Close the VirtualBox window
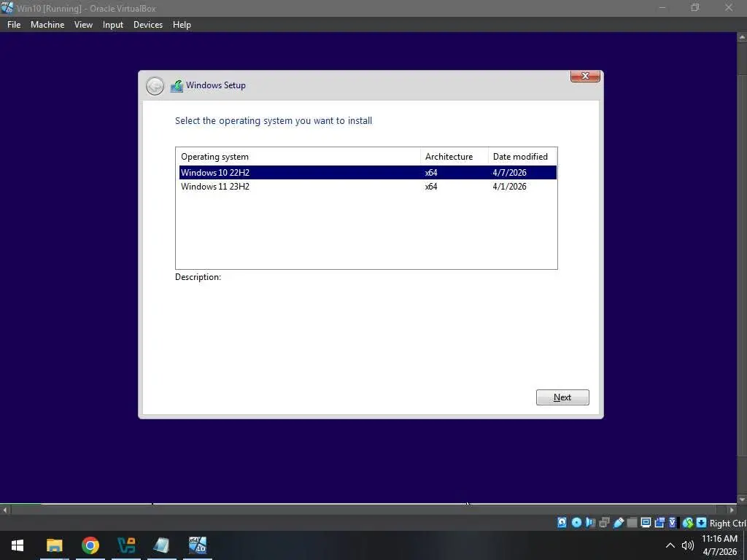Viewport: 747px width, 560px height. click(729, 8)
